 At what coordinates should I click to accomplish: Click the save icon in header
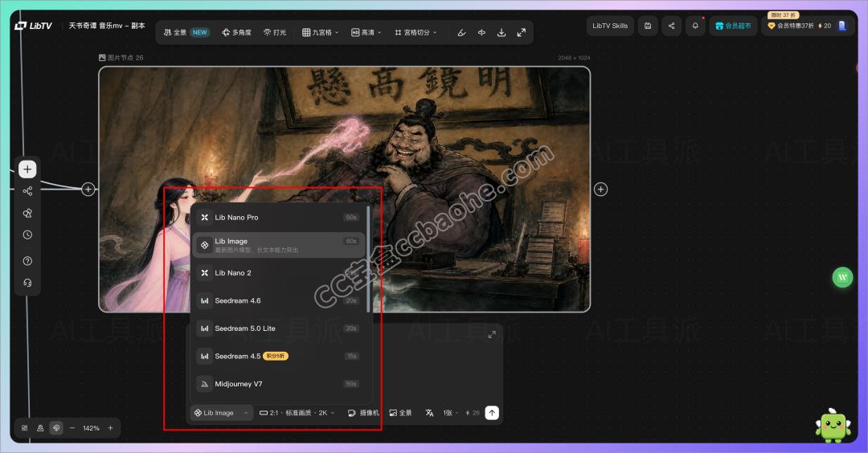point(648,26)
